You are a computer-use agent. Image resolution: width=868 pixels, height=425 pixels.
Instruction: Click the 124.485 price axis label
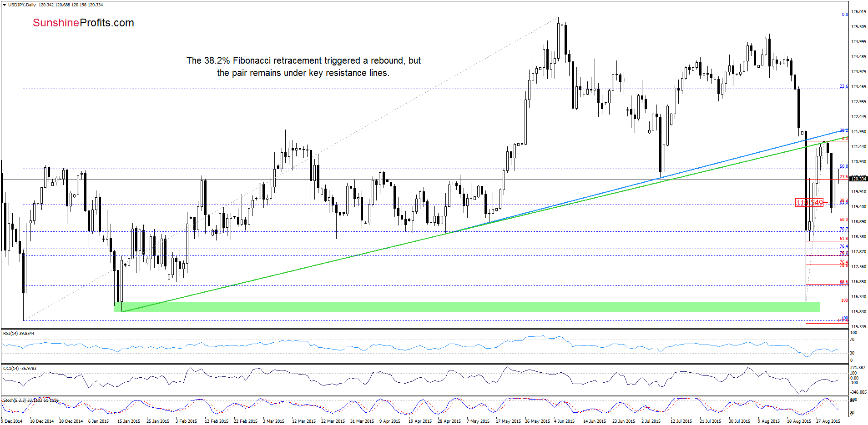tap(858, 57)
